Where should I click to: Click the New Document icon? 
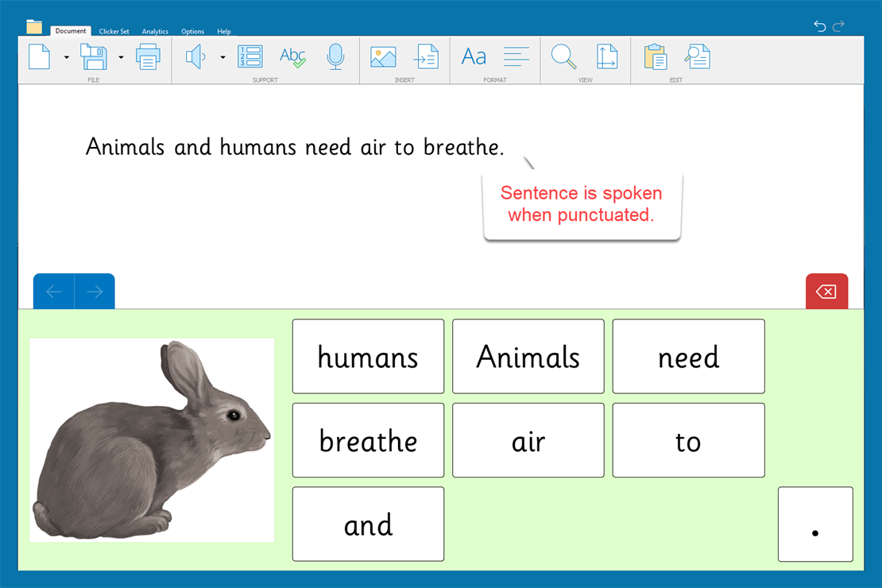click(39, 57)
